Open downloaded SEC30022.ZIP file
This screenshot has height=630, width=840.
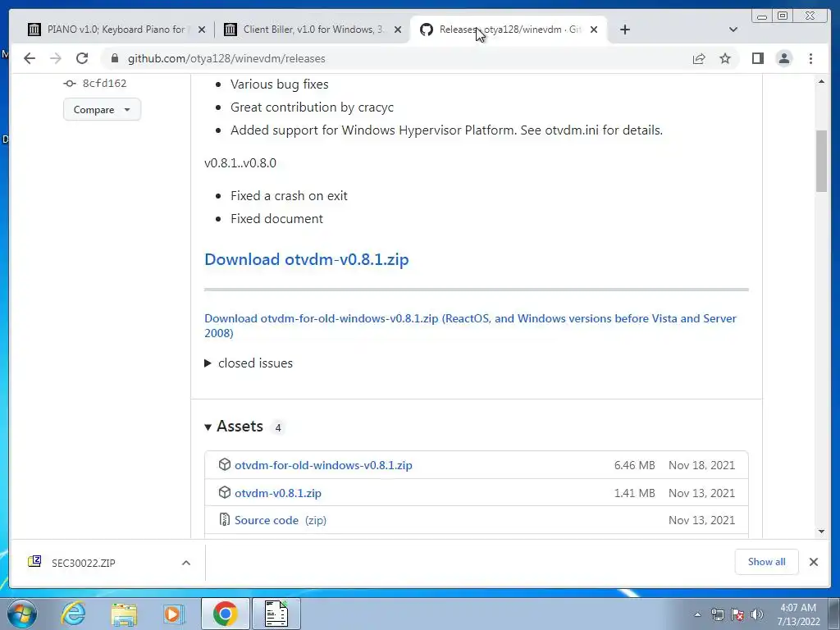pyautogui.click(x=83, y=563)
